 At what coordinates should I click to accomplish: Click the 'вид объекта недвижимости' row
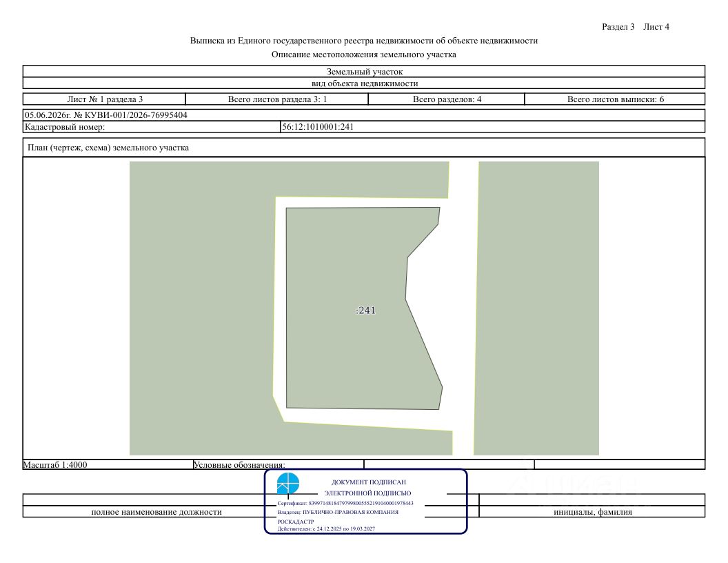tap(364, 83)
